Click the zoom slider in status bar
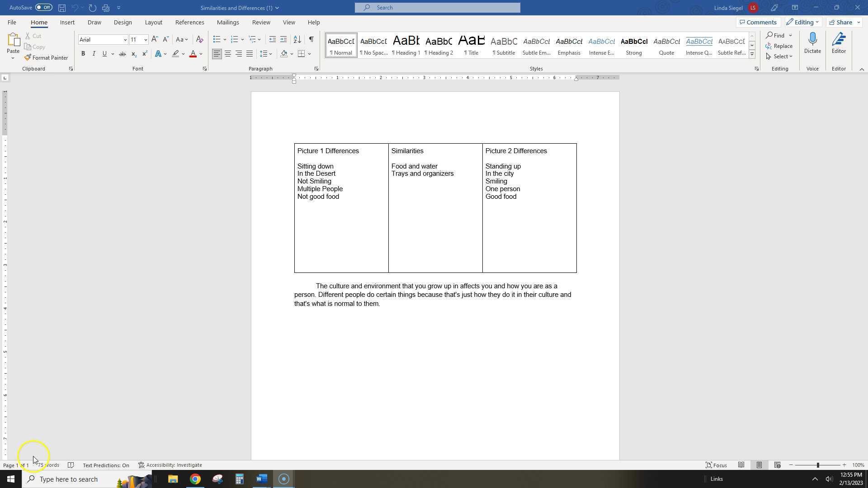The image size is (868, 488). coord(817,465)
